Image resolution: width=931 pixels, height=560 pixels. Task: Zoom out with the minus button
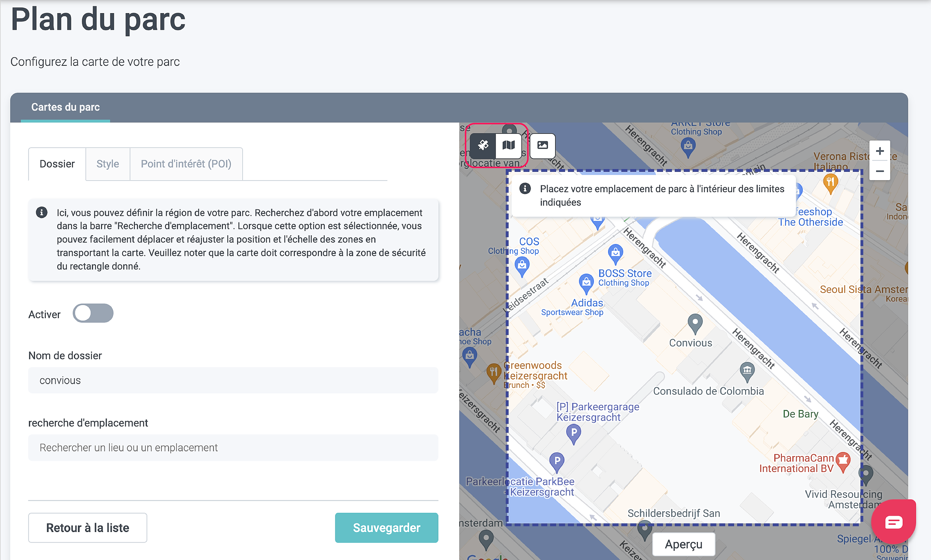tap(879, 171)
